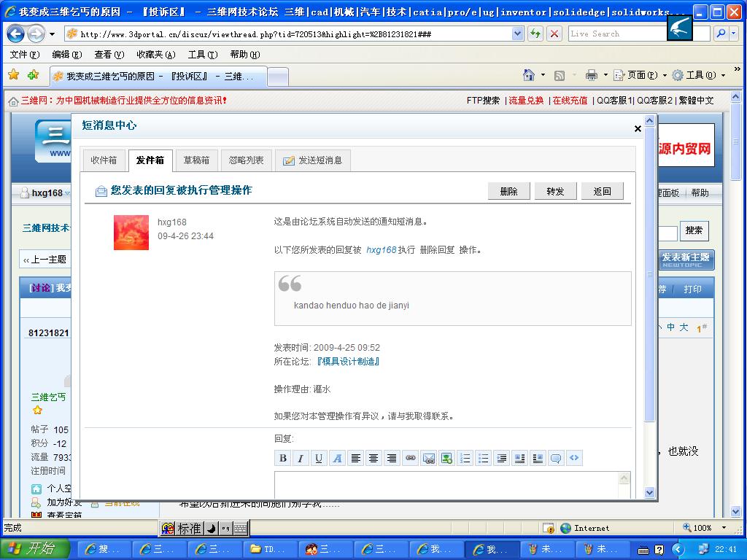Open Tools dropdown in command bar
The height and width of the screenshot is (560, 747).
coord(698,75)
